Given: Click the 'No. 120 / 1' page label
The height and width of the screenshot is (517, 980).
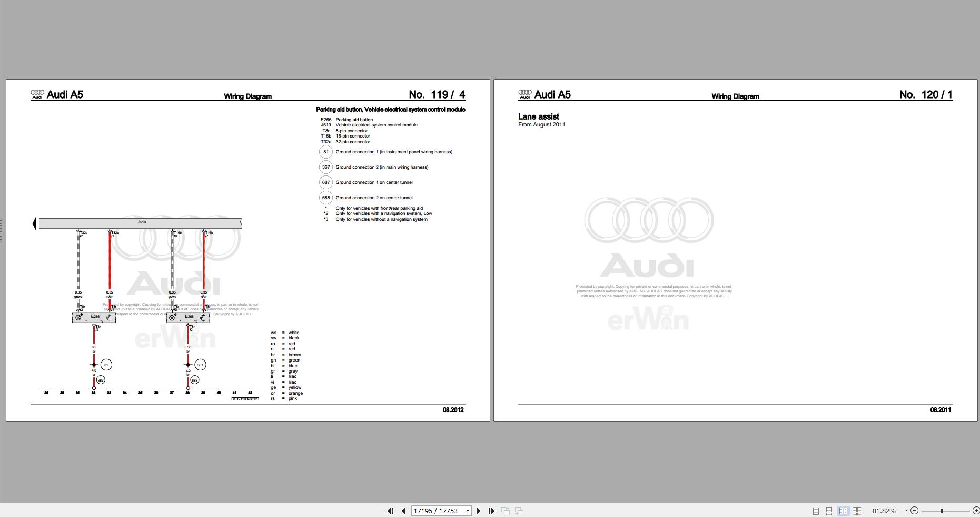Looking at the screenshot, I should click(x=926, y=95).
